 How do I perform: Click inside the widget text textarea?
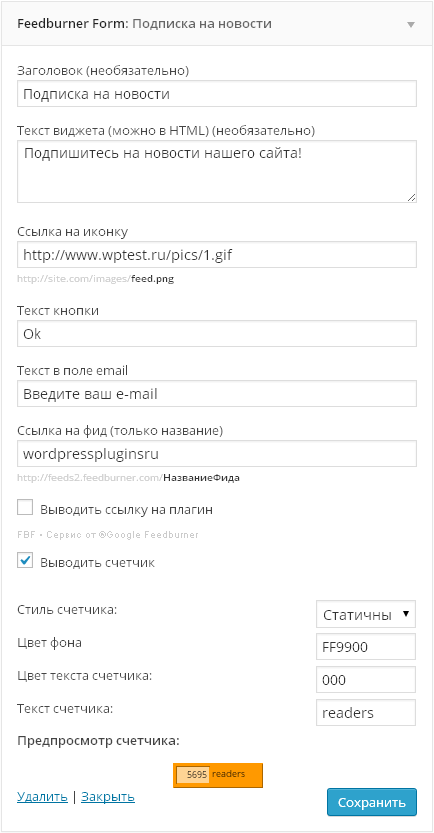217,172
